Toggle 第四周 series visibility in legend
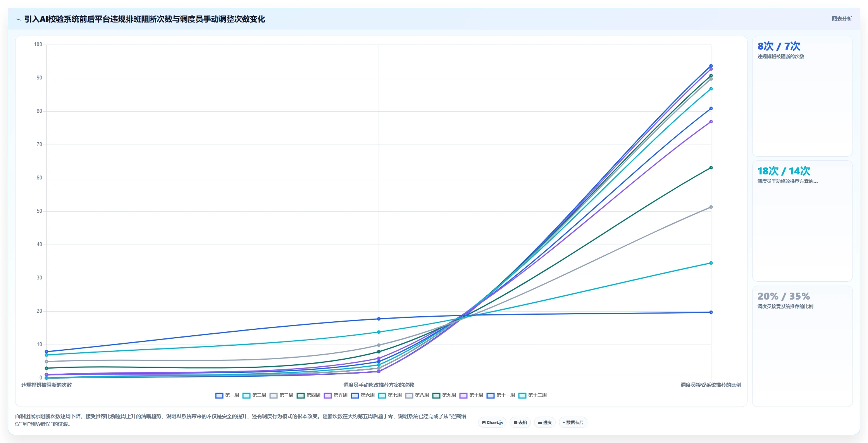 pos(308,395)
